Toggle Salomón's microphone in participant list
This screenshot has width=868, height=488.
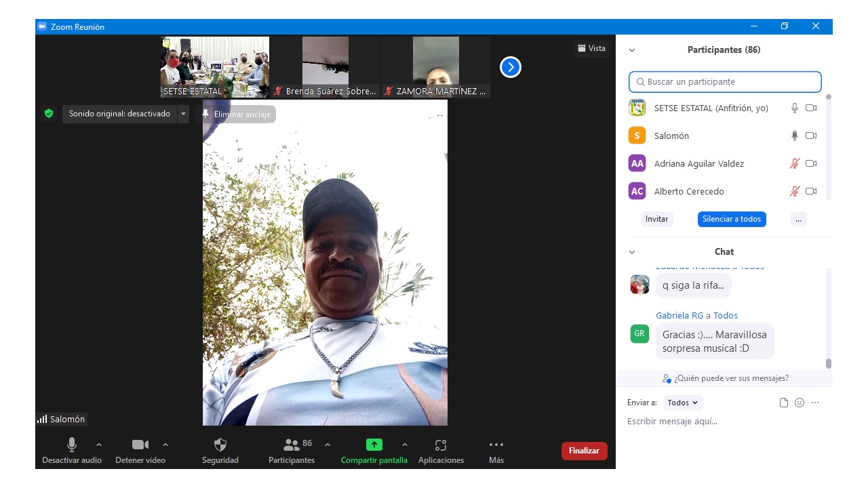pos(795,136)
